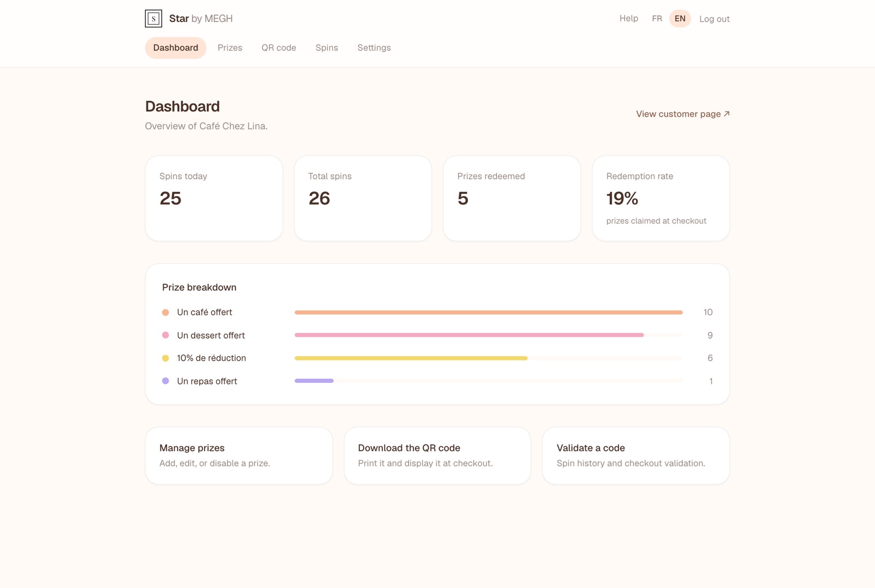This screenshot has height=588, width=875.
Task: Select the EN language option
Action: click(x=680, y=19)
